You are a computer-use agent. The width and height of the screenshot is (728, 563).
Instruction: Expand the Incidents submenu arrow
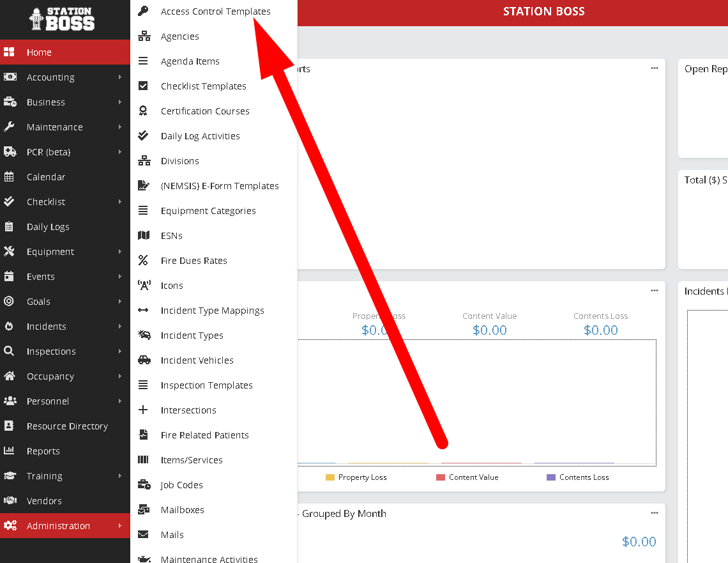[120, 327]
